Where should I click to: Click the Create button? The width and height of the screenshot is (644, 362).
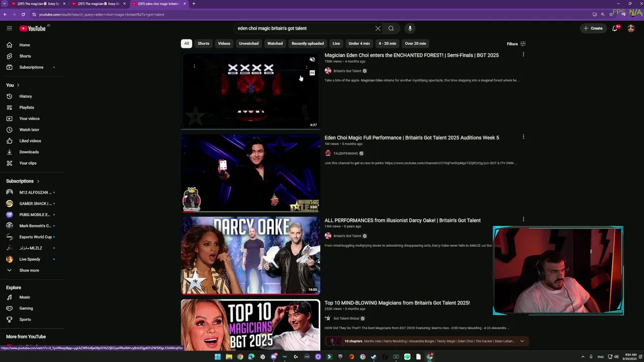coord(593,28)
